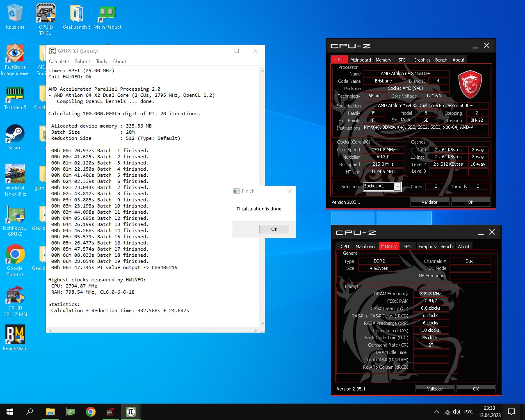Open Mem Reduct taskbar icon

pyautogui.click(x=71, y=412)
